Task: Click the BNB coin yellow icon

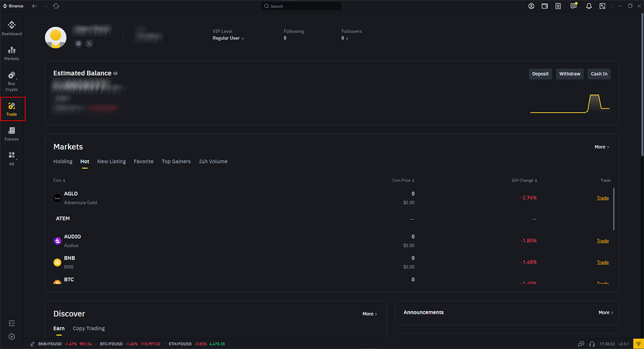Action: 57,262
